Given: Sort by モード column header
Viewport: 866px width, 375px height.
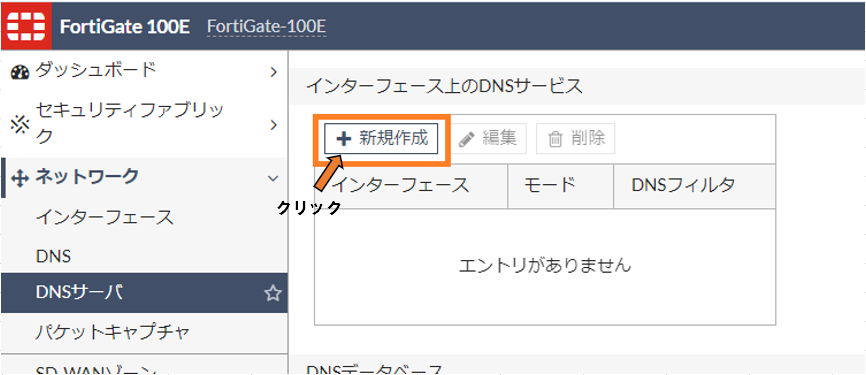Looking at the screenshot, I should 561,186.
